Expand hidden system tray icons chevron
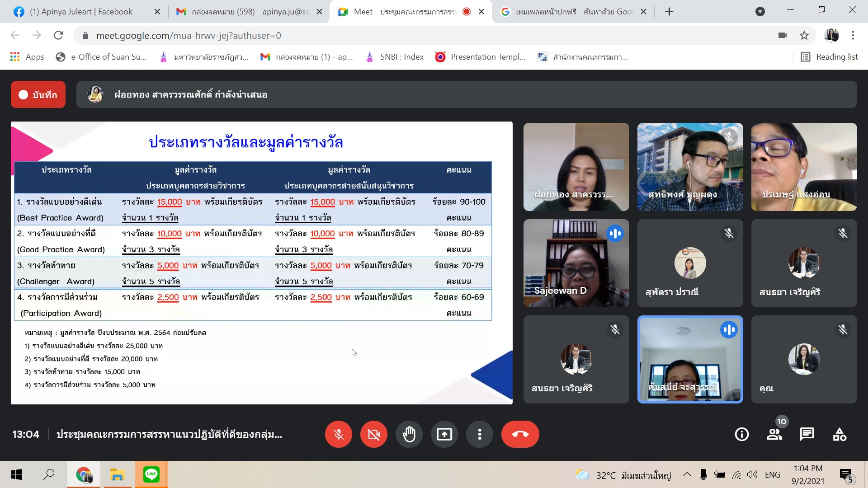 tap(687, 474)
